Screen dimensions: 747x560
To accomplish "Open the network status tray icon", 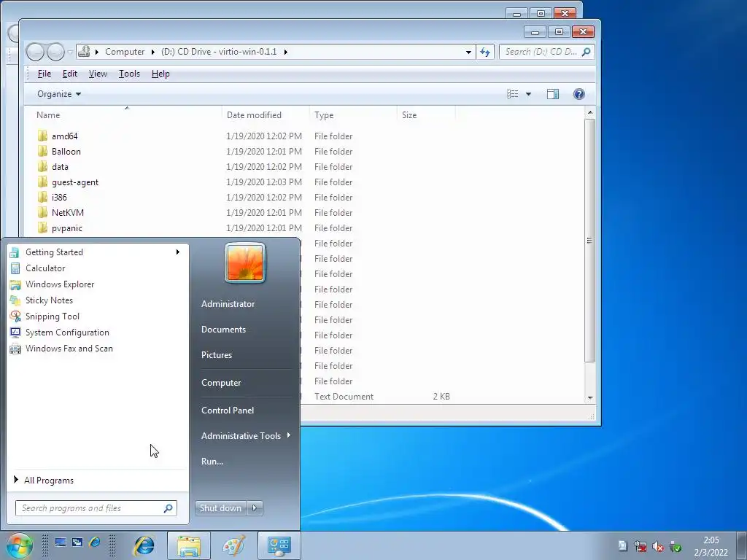I will 640,546.
